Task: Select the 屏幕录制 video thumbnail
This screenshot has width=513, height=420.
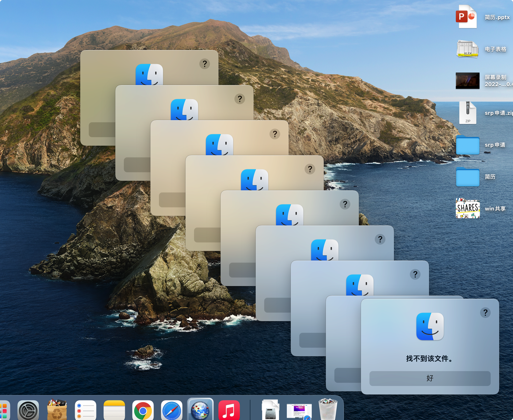Action: point(468,81)
